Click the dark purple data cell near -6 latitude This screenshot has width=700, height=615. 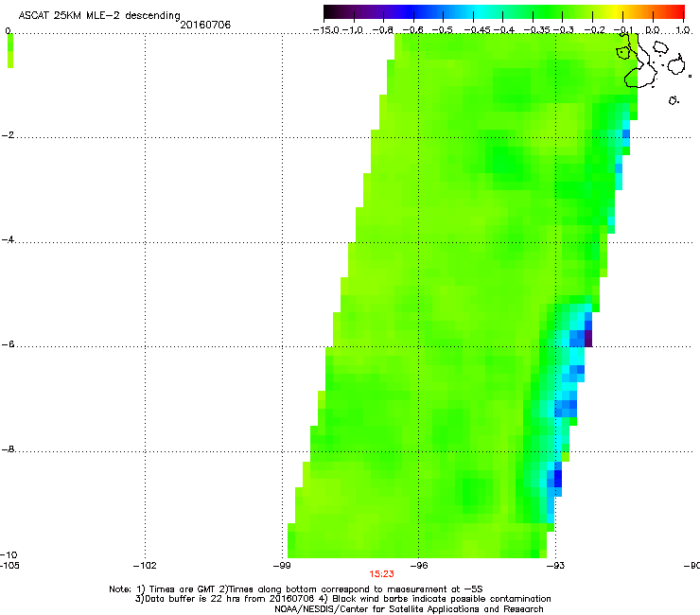pyautogui.click(x=588, y=339)
